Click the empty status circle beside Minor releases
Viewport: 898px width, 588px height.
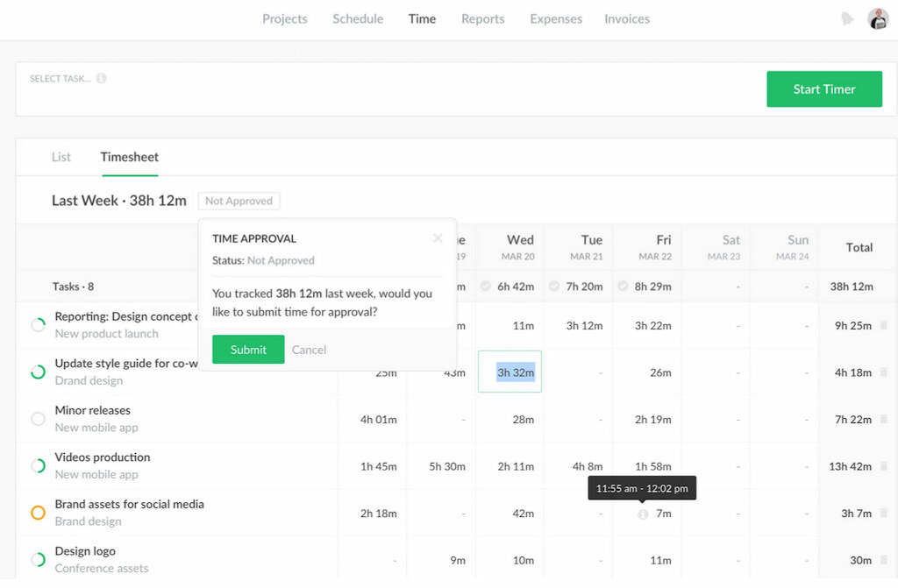pyautogui.click(x=38, y=419)
